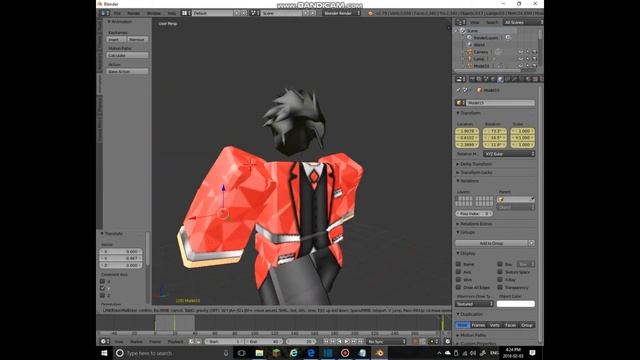Toggle the red auto keyframe record button
Image resolution: width=640 pixels, height=360 pixels.
click(x=415, y=341)
